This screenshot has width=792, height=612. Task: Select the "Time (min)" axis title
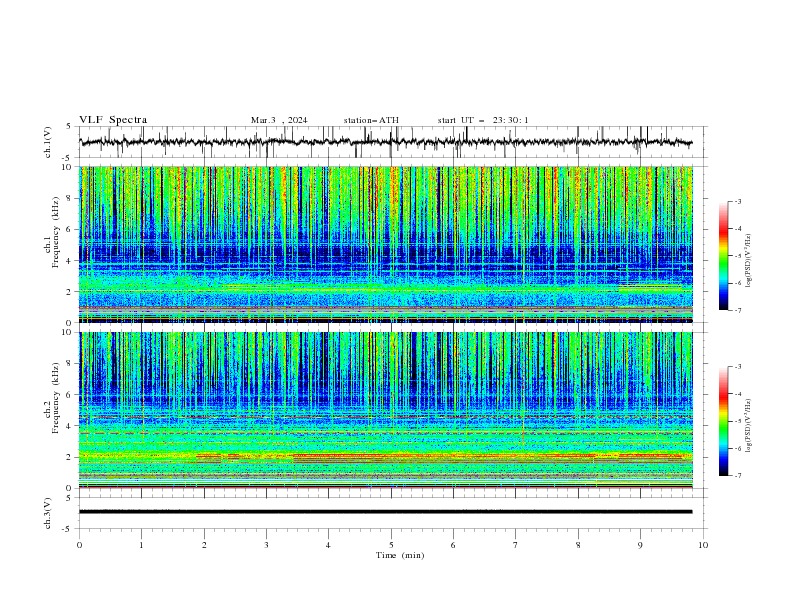(400, 555)
